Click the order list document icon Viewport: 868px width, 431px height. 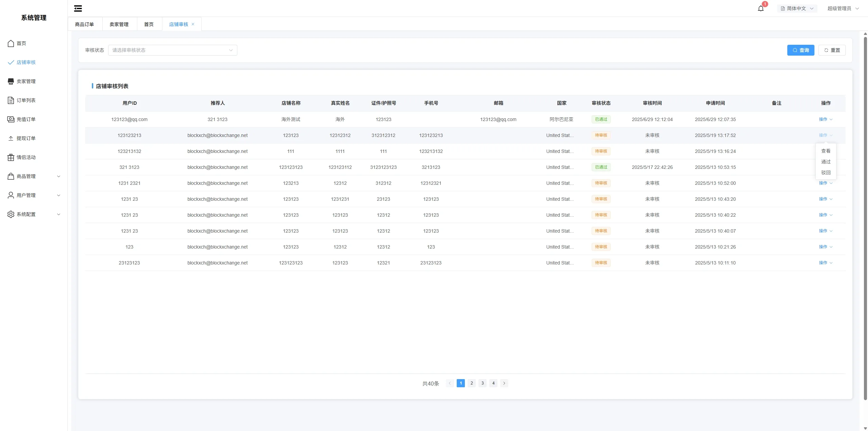11,100
